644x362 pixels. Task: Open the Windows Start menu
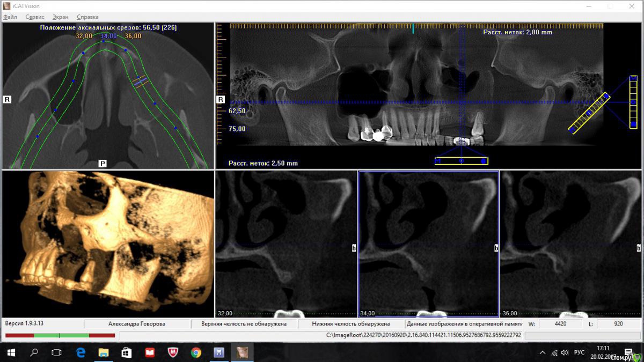point(11,352)
